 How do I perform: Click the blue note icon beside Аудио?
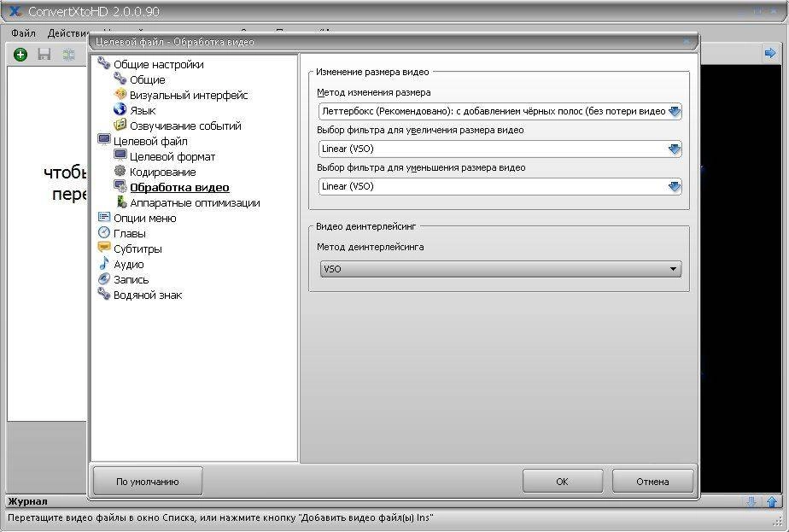103,263
